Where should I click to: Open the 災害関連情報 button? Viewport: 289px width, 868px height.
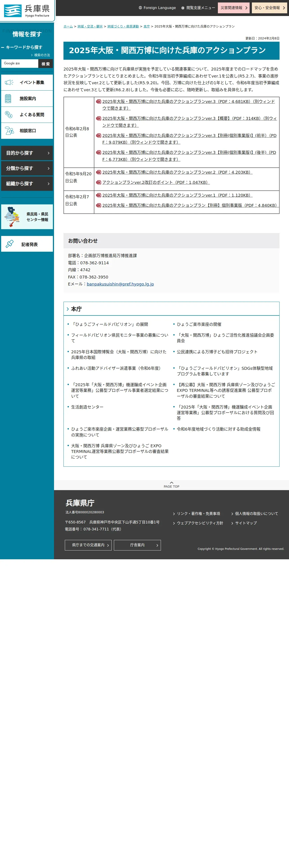coord(234,8)
